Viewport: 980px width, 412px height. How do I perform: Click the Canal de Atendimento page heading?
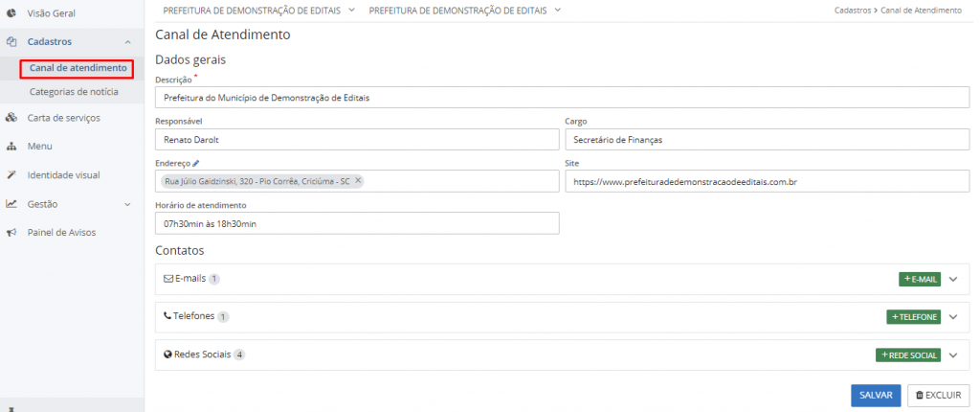tap(222, 35)
